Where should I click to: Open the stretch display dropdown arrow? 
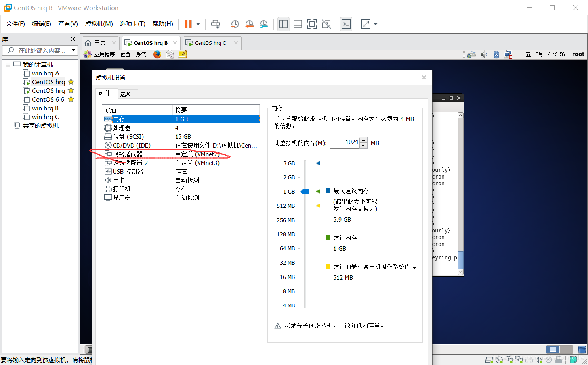[376, 24]
